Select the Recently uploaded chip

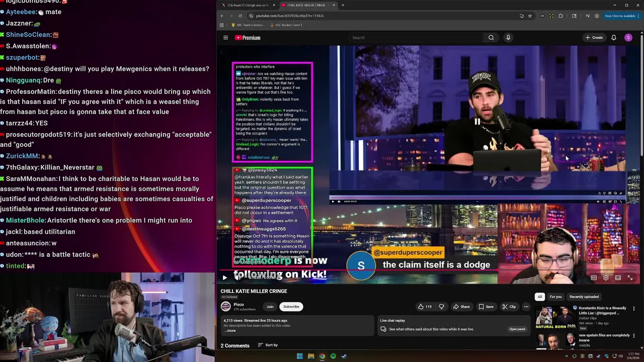coord(584,297)
